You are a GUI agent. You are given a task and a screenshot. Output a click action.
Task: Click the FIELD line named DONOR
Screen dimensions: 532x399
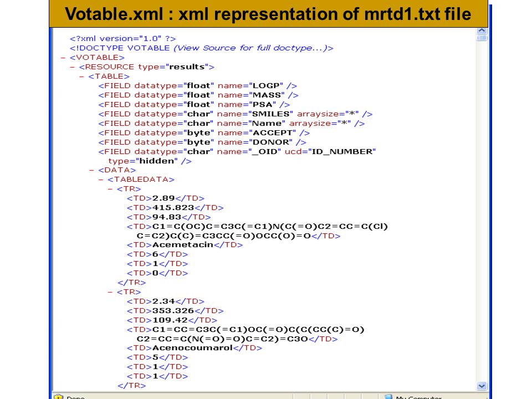[x=202, y=142]
